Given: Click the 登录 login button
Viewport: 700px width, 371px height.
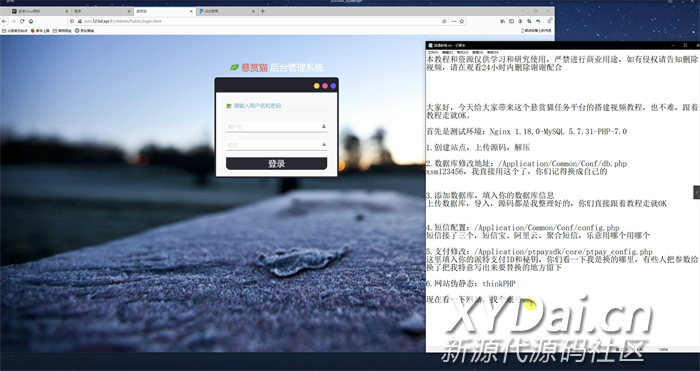Looking at the screenshot, I should click(x=276, y=163).
